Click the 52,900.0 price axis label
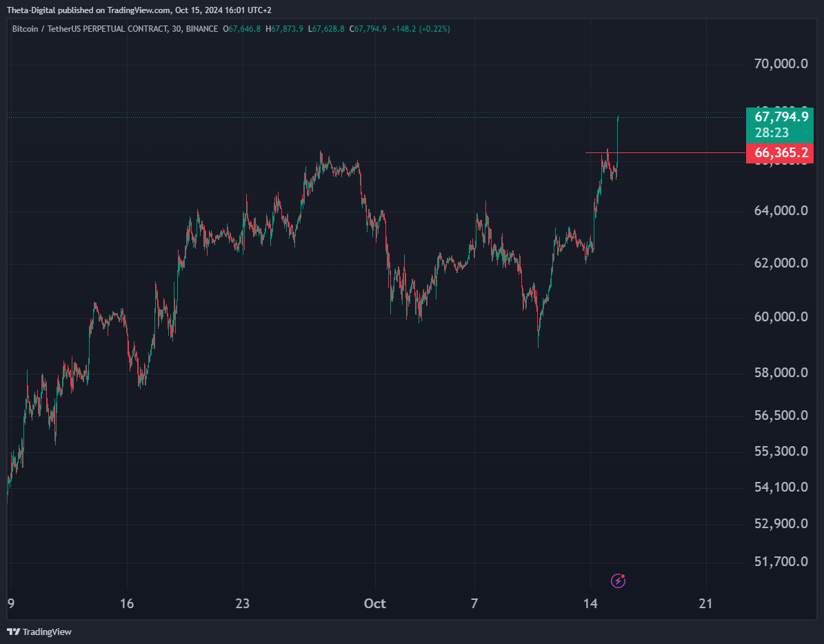The image size is (824, 644). tap(781, 524)
